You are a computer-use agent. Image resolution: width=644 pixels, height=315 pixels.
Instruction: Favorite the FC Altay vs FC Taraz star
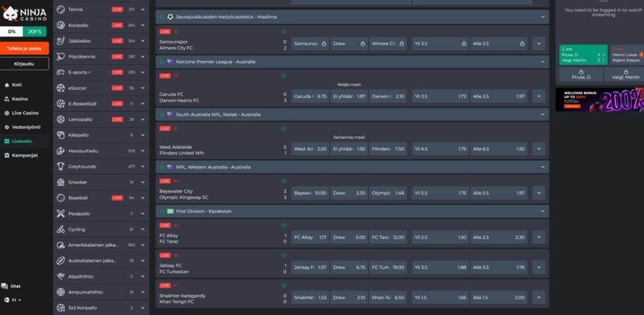coord(284,226)
